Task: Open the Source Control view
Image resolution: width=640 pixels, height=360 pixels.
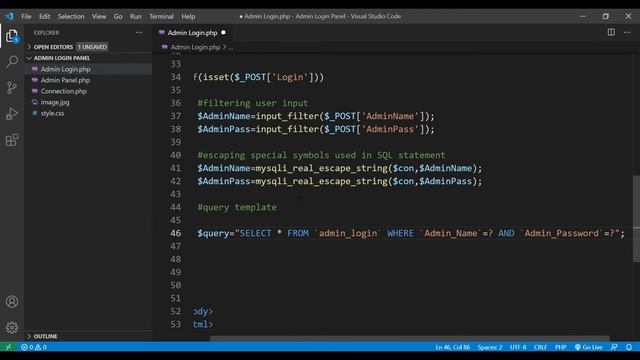Action: [x=12, y=87]
